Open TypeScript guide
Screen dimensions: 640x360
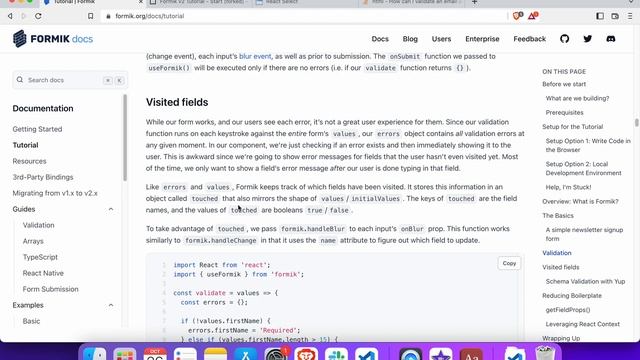(x=40, y=257)
